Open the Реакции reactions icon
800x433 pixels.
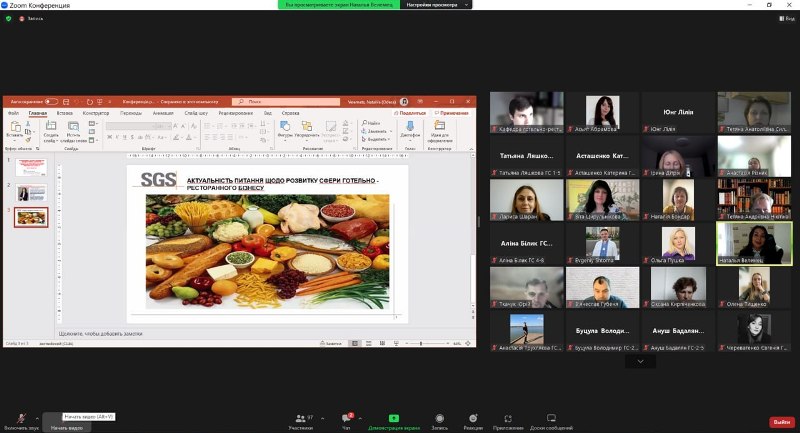(473, 418)
